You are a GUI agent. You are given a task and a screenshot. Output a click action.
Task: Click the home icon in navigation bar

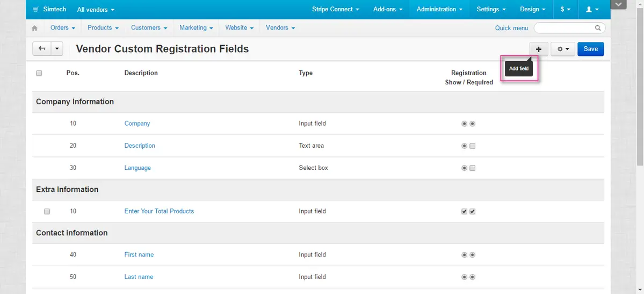(x=35, y=28)
